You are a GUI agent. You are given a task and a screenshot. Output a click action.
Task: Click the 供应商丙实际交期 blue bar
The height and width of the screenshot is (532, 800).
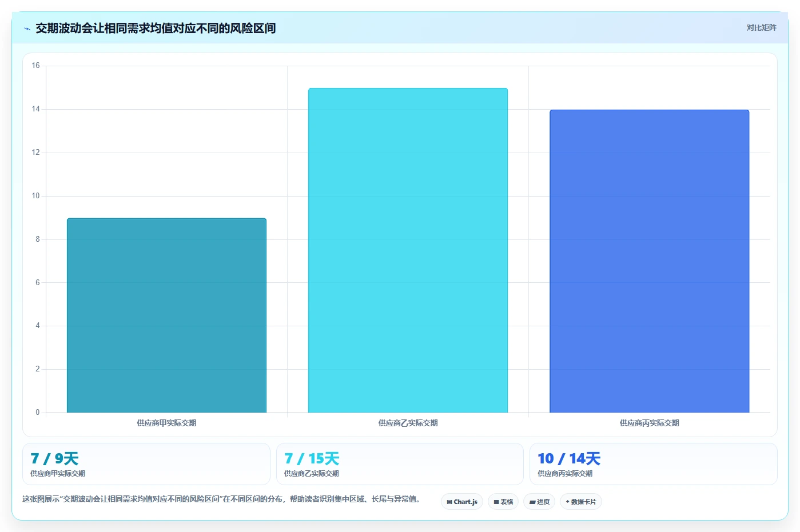coord(649,261)
